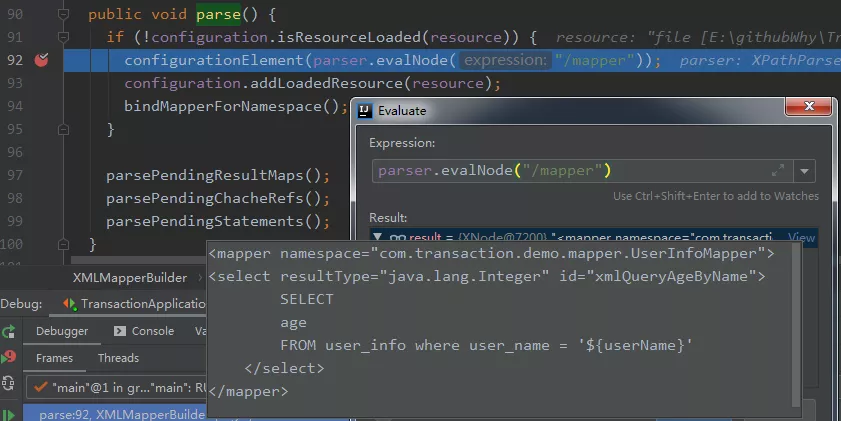This screenshot has width=841, height=421.
Task: Click the Resume Program green play-bar icon
Action: pyautogui.click(x=9, y=415)
